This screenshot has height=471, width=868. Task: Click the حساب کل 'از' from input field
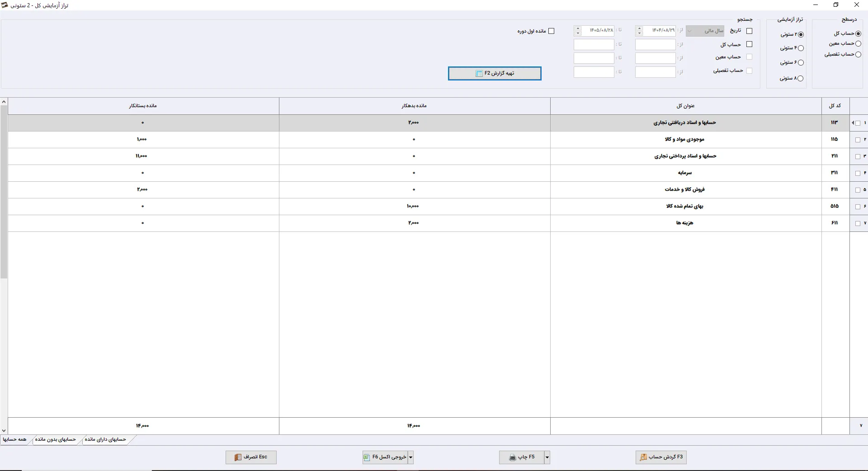pyautogui.click(x=655, y=44)
